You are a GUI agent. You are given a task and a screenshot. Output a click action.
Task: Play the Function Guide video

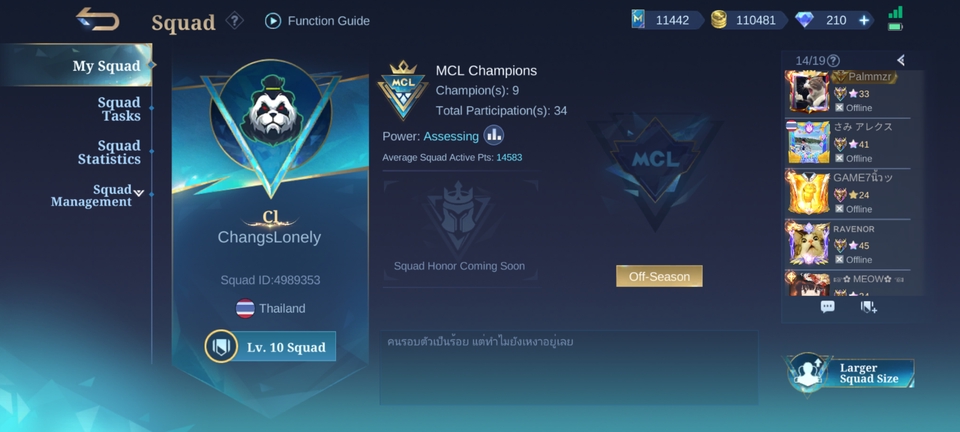pos(273,21)
